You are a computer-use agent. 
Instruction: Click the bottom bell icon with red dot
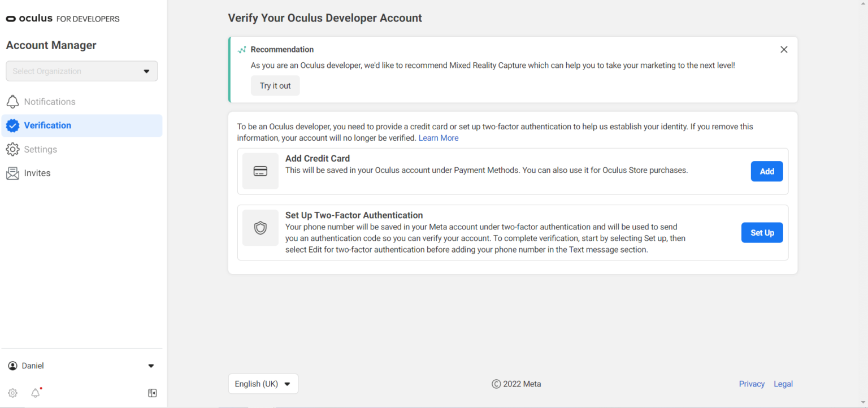36,393
